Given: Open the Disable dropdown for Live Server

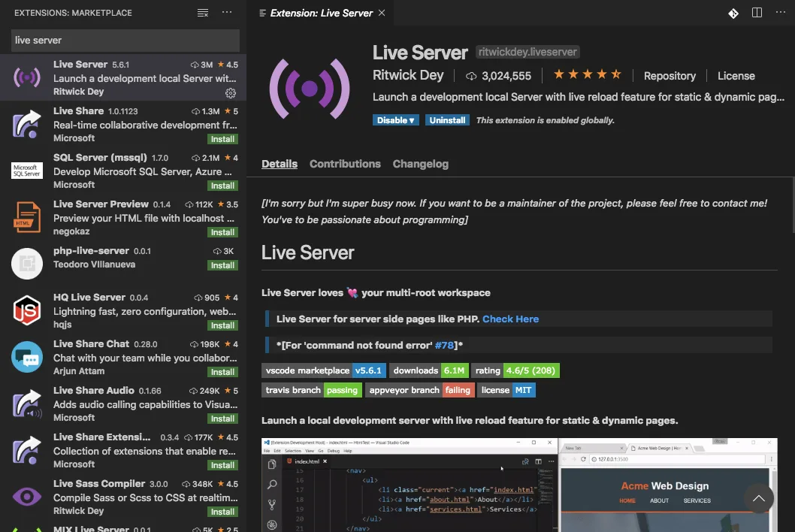Looking at the screenshot, I should click(395, 120).
